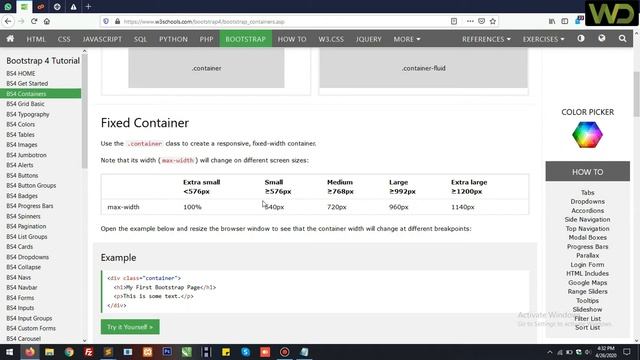The width and height of the screenshot is (640, 360).
Task: Open Skype from the taskbar
Action: tap(245, 352)
